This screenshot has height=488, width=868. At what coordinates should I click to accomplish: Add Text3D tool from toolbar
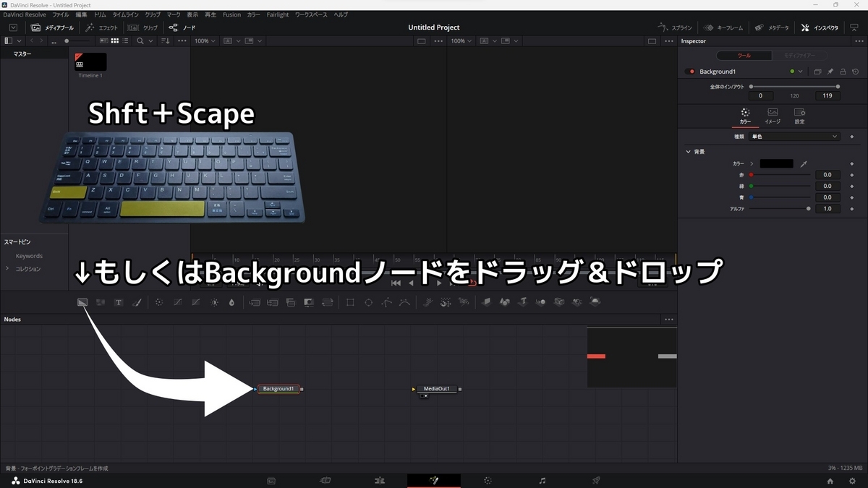tap(523, 301)
